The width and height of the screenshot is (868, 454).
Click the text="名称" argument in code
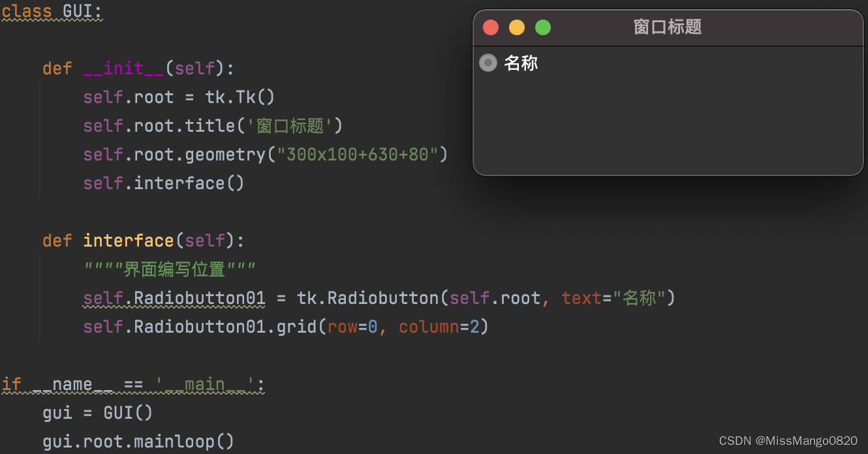coord(613,298)
